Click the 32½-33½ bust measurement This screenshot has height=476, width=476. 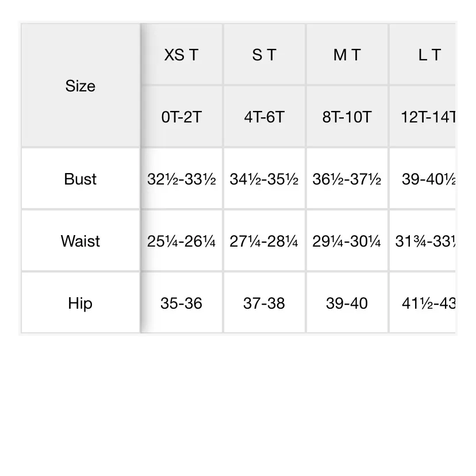(x=182, y=179)
